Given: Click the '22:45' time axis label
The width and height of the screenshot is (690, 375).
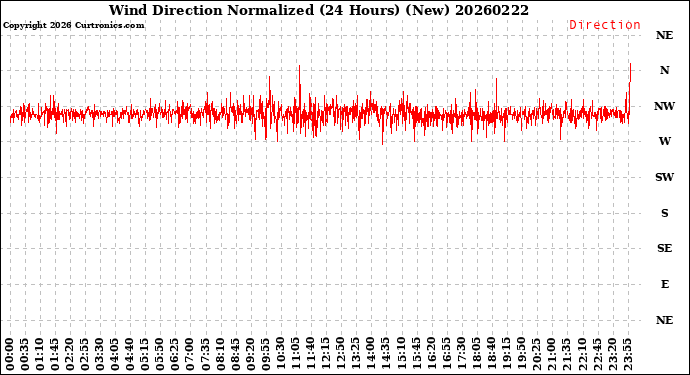Looking at the screenshot, I should (x=597, y=354).
